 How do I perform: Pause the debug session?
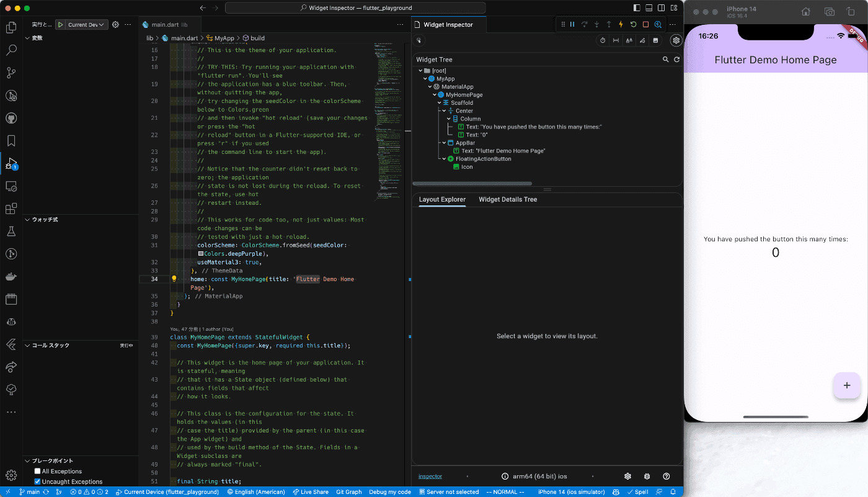point(572,25)
